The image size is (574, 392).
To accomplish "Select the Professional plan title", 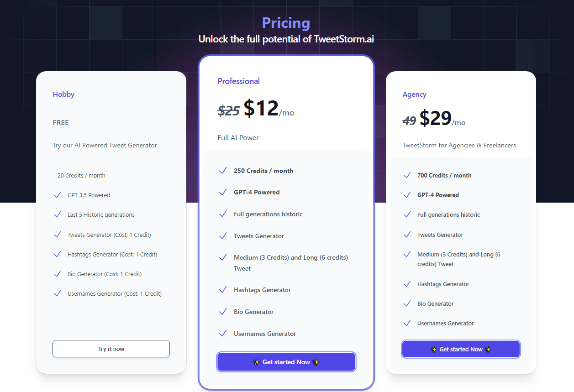I will pos(238,81).
